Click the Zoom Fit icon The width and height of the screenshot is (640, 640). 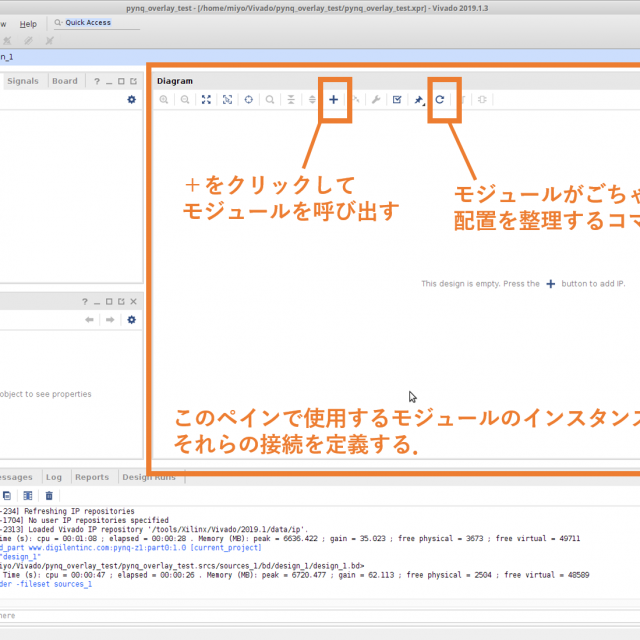click(206, 100)
